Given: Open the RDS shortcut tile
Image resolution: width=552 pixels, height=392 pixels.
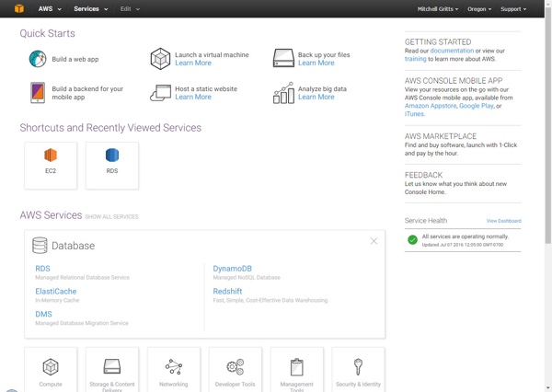Looking at the screenshot, I should pyautogui.click(x=112, y=166).
